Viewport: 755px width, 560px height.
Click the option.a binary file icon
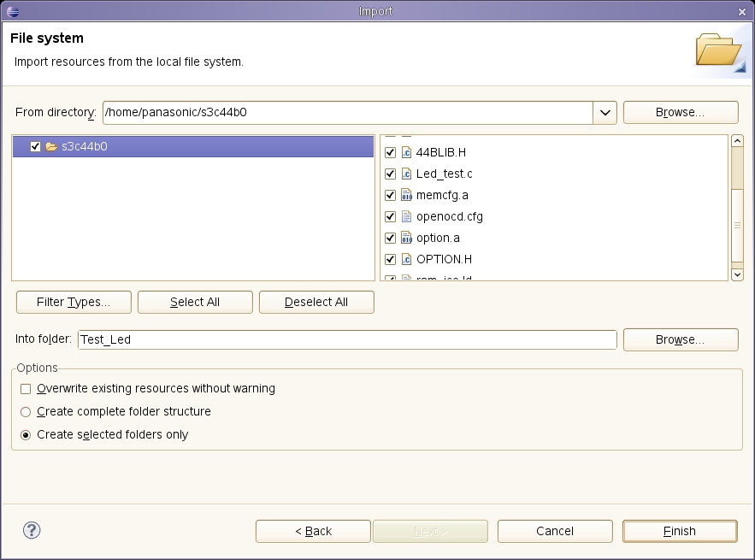point(406,238)
